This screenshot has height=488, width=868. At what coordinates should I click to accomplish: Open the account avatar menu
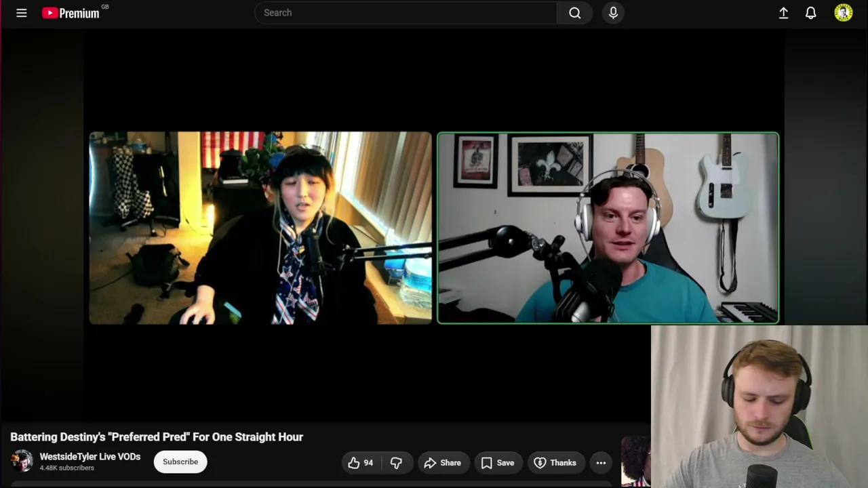[843, 13]
